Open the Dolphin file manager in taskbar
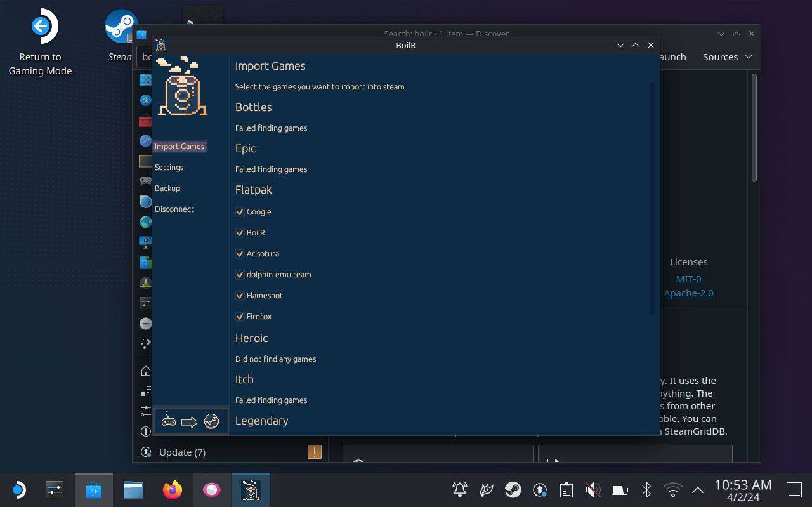This screenshot has width=812, height=507. [133, 490]
